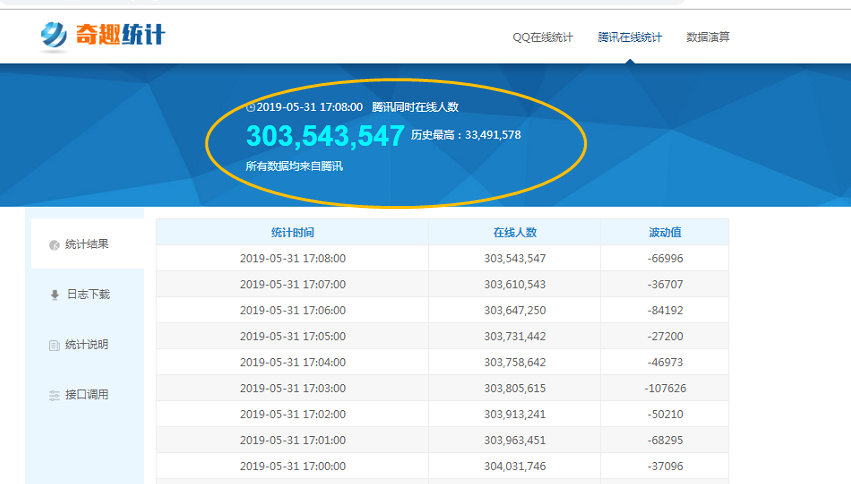Select 日志下载 in the sidebar
This screenshot has width=851, height=484.
(x=88, y=294)
